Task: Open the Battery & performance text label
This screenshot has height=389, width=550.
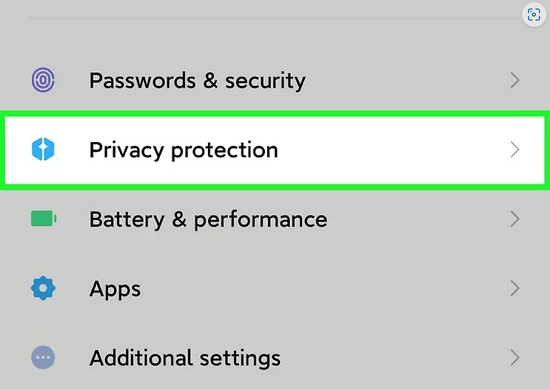Action: click(208, 220)
